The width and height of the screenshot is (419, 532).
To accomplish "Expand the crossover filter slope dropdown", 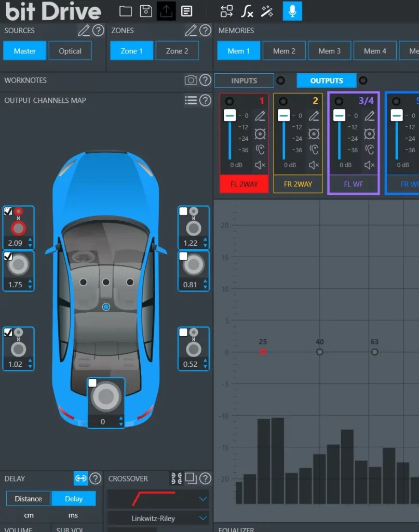I will click(x=202, y=499).
